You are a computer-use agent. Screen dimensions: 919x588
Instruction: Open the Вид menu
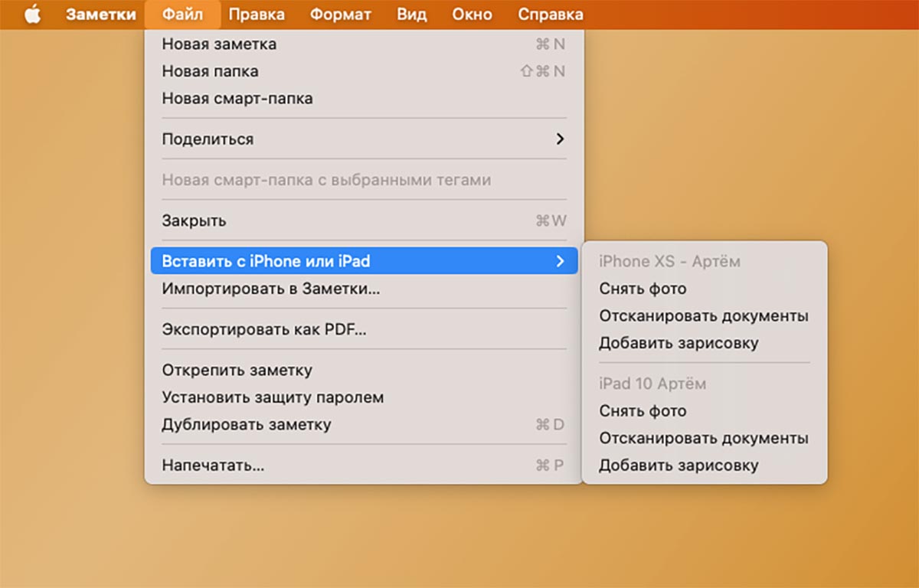(412, 15)
